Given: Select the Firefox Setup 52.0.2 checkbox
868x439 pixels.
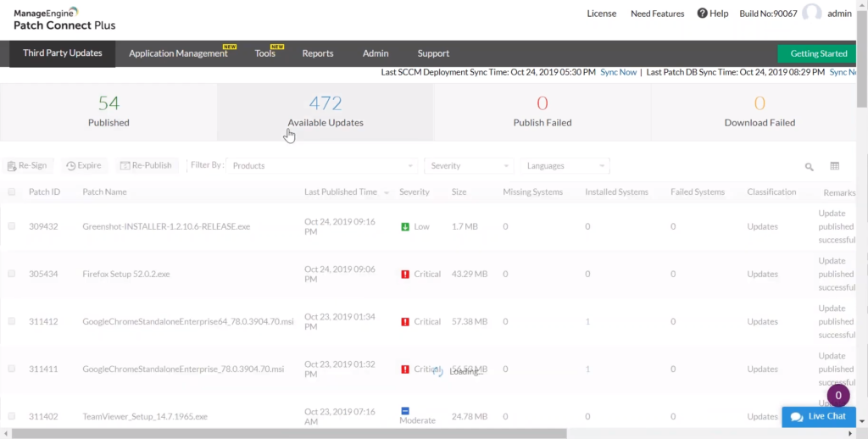Looking at the screenshot, I should point(12,274).
